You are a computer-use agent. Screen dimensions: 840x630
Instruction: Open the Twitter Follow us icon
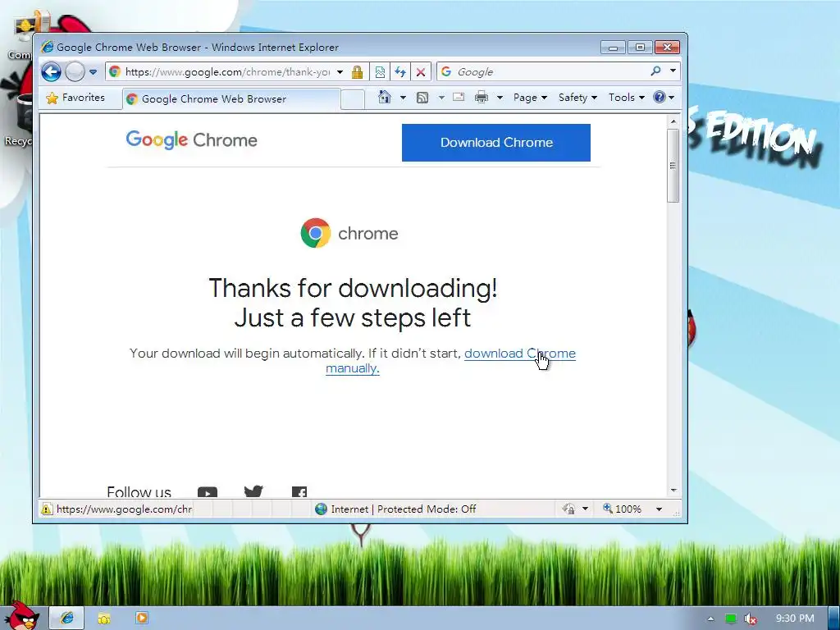point(253,491)
